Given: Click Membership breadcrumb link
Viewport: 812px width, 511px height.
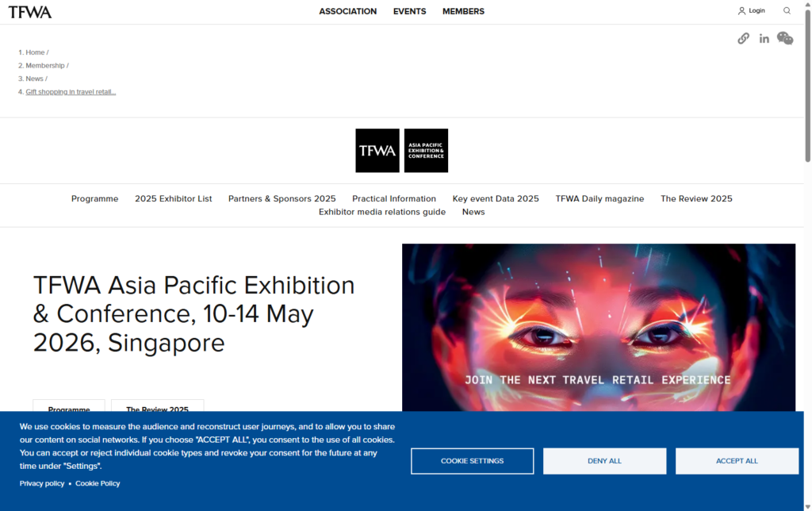Looking at the screenshot, I should (x=45, y=66).
